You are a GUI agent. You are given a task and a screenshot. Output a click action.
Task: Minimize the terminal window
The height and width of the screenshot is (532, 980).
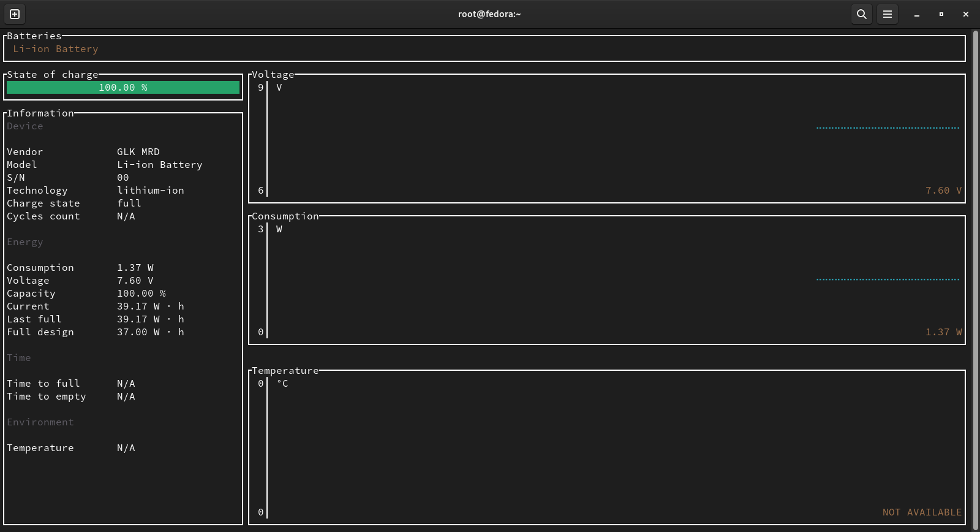coord(916,14)
